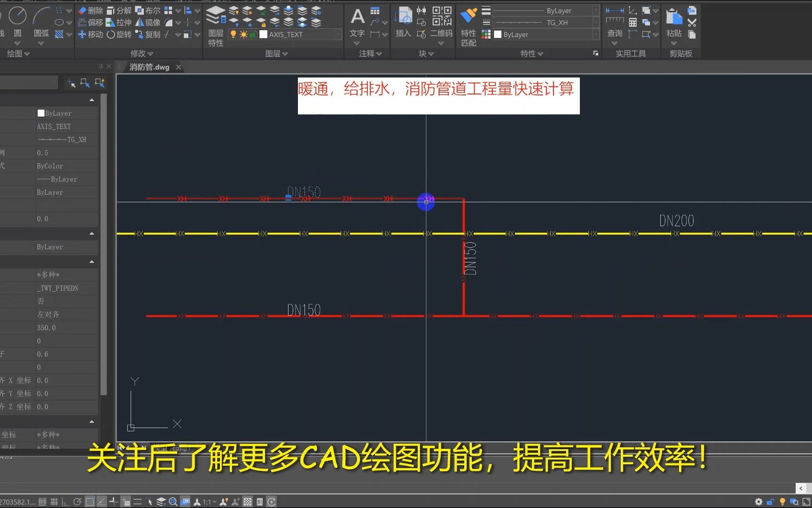Click the Paste (粘贴) clipboard icon

tap(674, 22)
